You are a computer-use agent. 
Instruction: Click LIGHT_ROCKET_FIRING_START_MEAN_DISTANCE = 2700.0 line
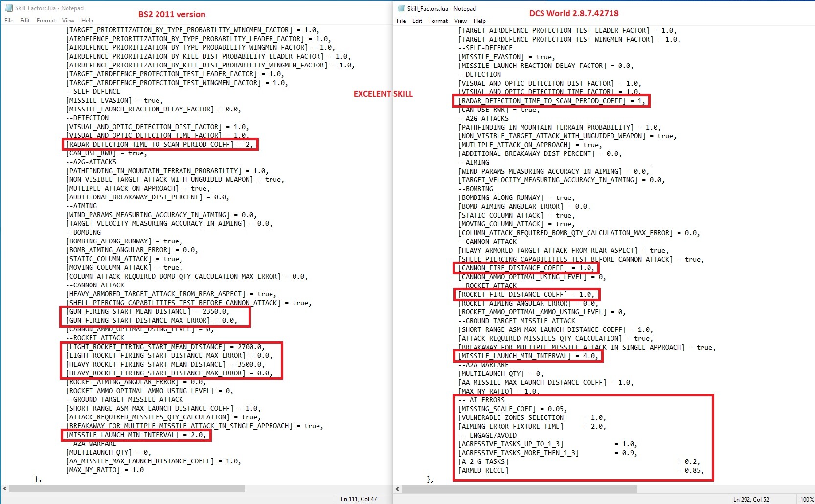(165, 347)
